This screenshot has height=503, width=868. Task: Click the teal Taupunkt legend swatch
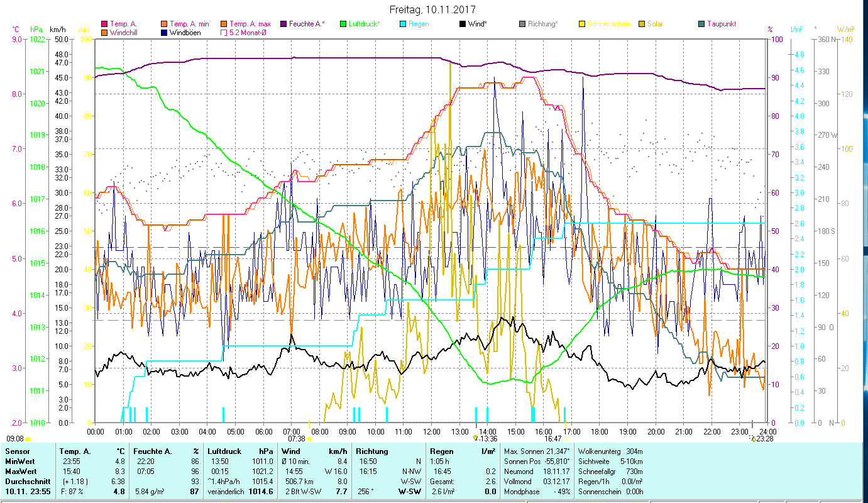(701, 24)
